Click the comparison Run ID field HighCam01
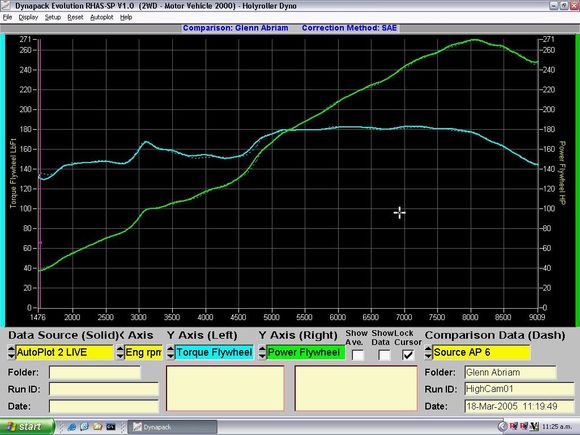Viewport: 580px width, 435px height. pos(519,389)
